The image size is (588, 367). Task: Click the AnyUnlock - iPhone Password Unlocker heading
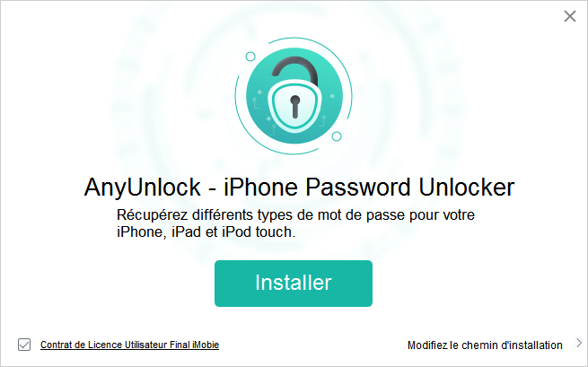pyautogui.click(x=299, y=187)
